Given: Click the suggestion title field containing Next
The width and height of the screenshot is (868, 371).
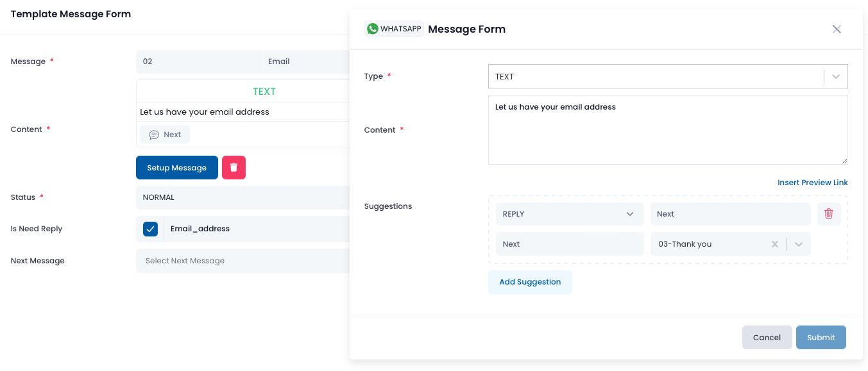Looking at the screenshot, I should (x=731, y=214).
